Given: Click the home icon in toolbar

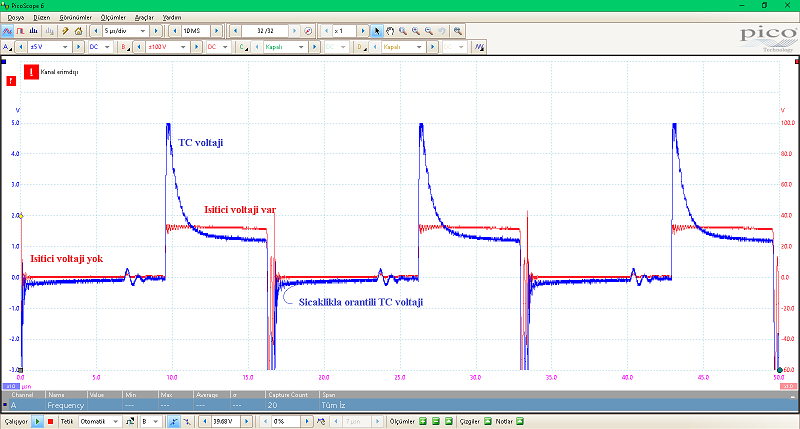Looking at the screenshot, I should (79, 31).
